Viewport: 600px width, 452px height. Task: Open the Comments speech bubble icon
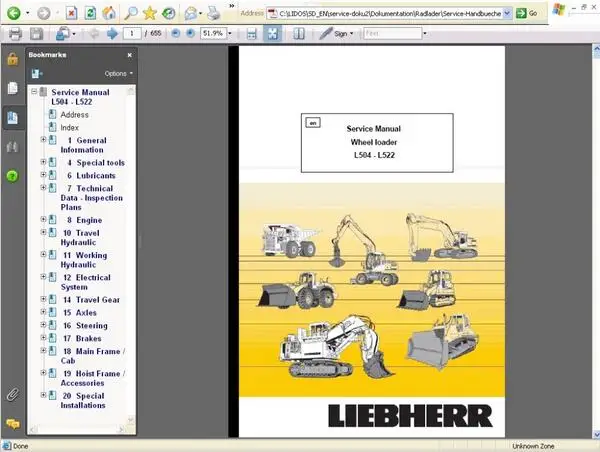(13, 424)
